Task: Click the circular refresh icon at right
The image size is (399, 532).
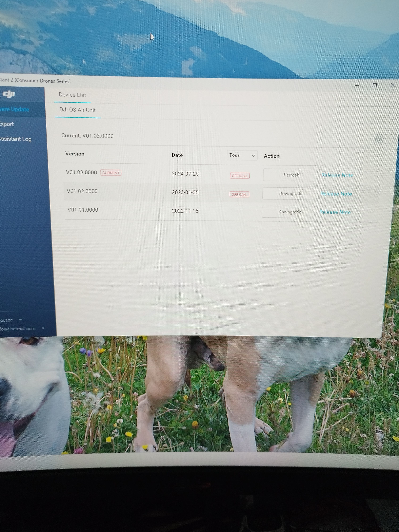Action: 379,139
